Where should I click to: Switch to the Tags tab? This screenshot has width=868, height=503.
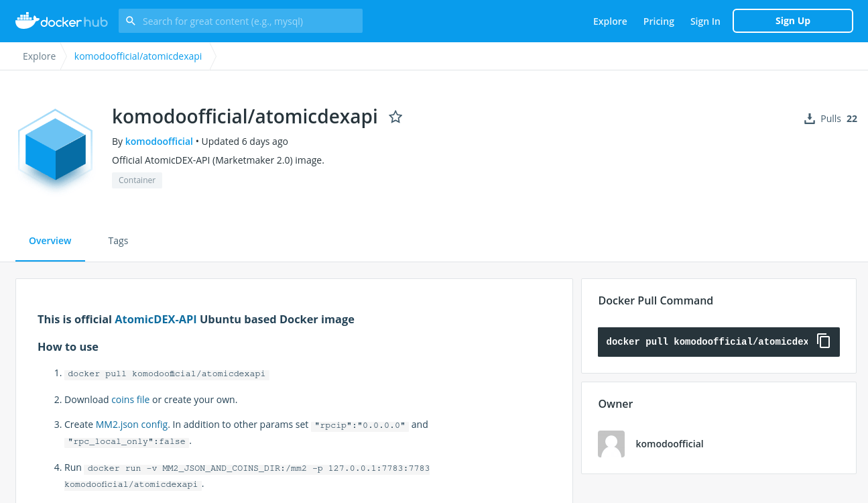click(118, 241)
